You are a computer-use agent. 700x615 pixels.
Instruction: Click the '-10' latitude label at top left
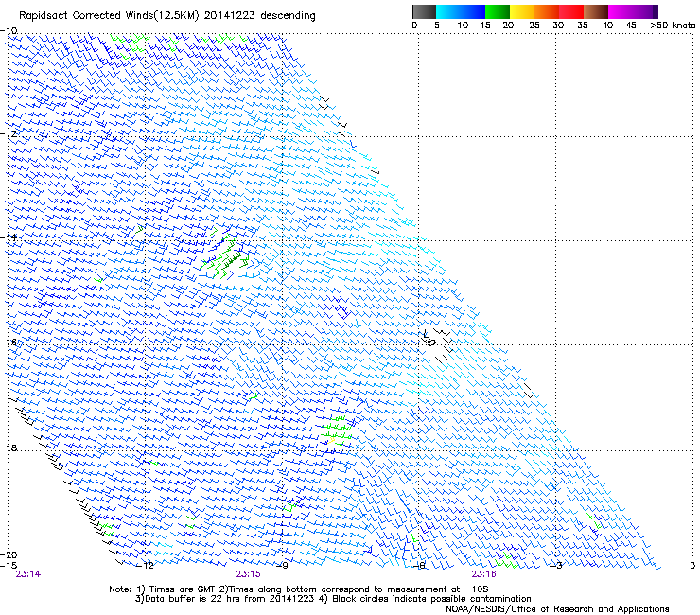pos(9,31)
